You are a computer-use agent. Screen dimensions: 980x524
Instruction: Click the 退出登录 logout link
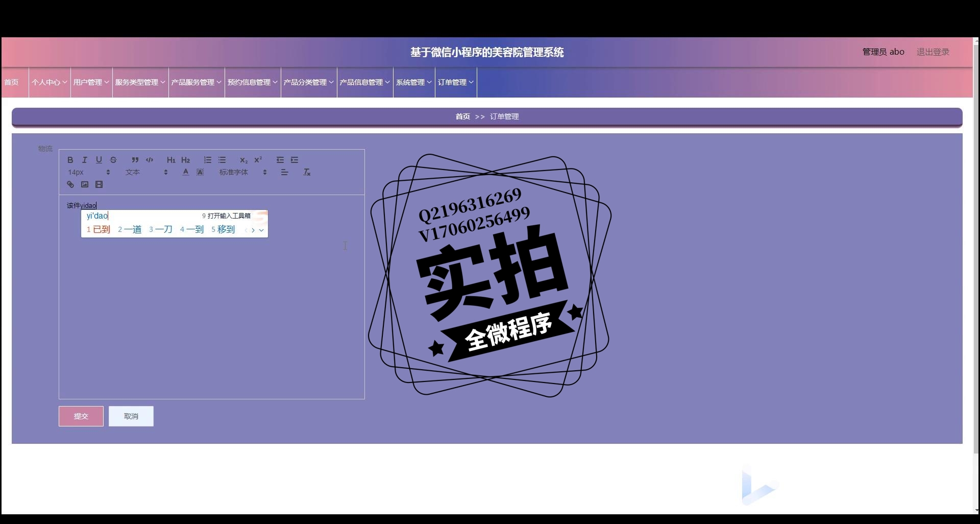click(x=933, y=52)
